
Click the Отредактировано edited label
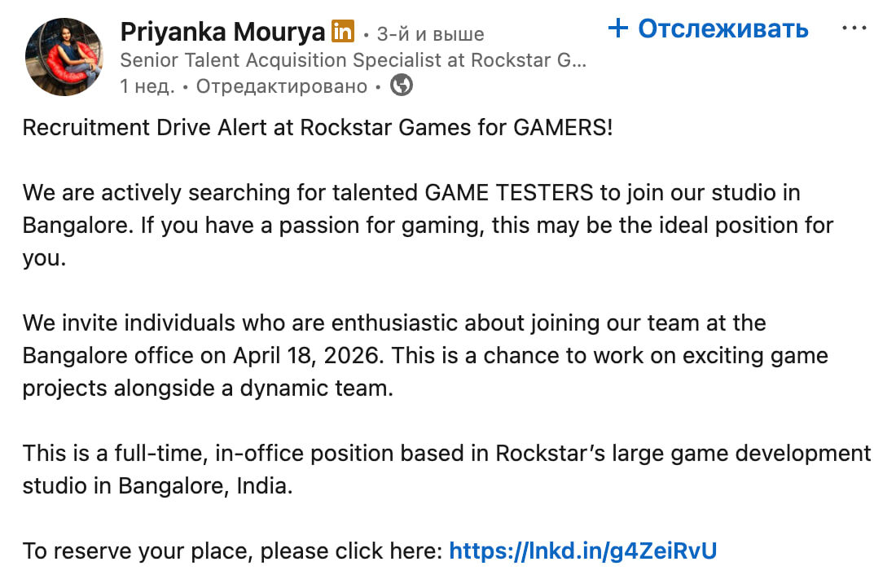point(282,86)
